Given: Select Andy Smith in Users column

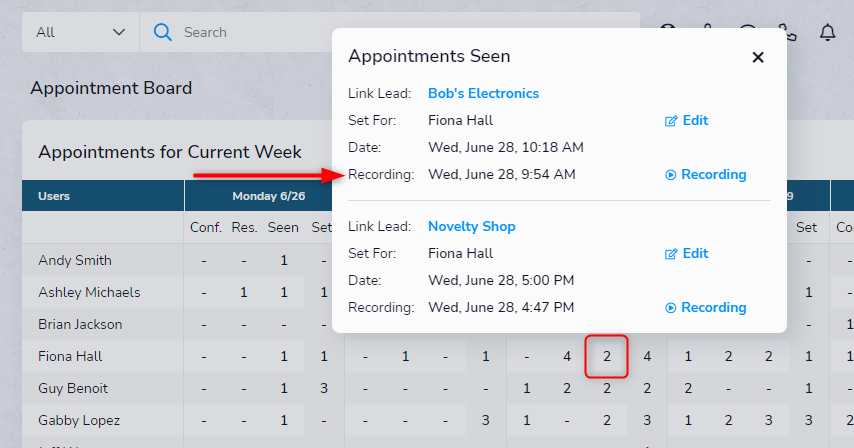Looking at the screenshot, I should [x=75, y=260].
